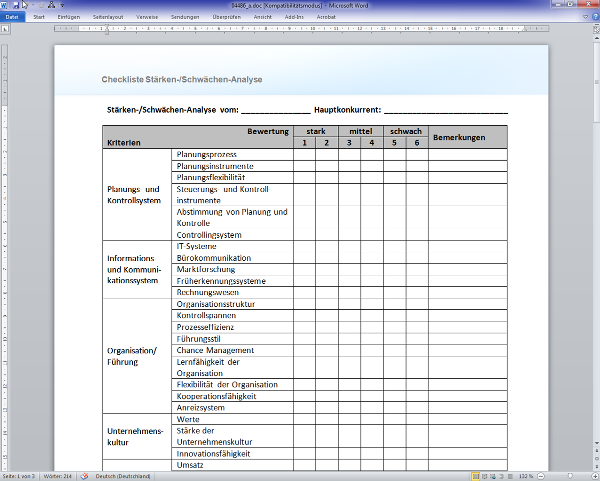Open the Datei (File) tab
The width and height of the screenshot is (600, 481).
pos(12,17)
